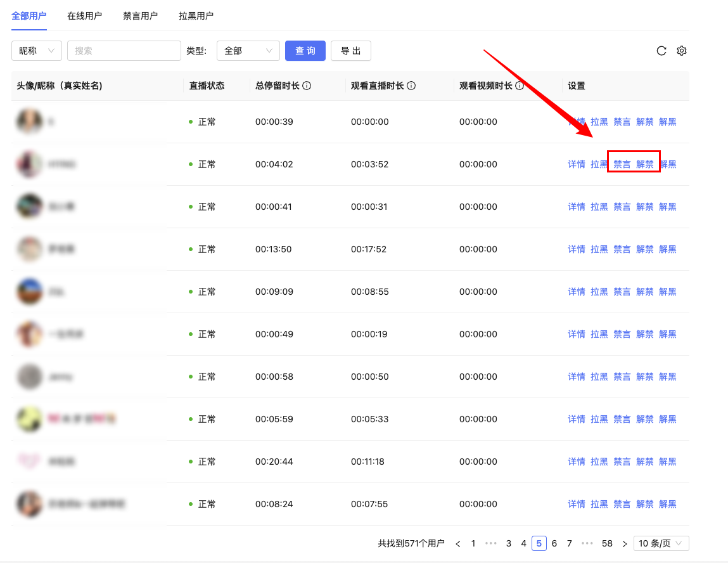
Task: Click info icon beside 观看视频时长
Action: [520, 86]
